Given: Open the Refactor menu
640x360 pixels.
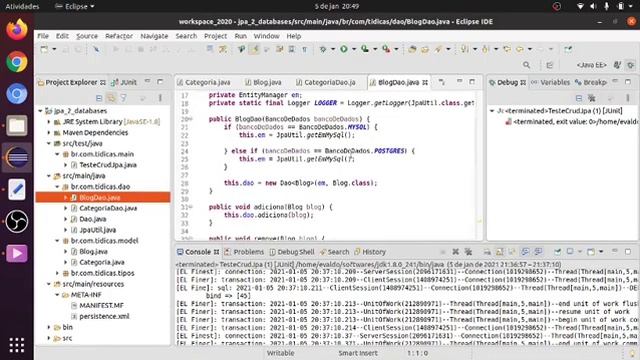Looking at the screenshot, I should tap(119, 36).
